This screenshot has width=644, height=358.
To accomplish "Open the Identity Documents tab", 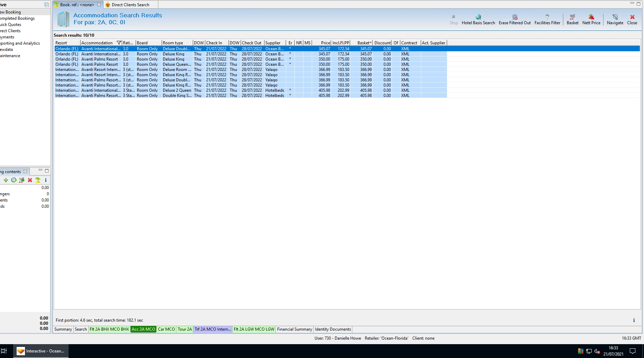I will 333,329.
